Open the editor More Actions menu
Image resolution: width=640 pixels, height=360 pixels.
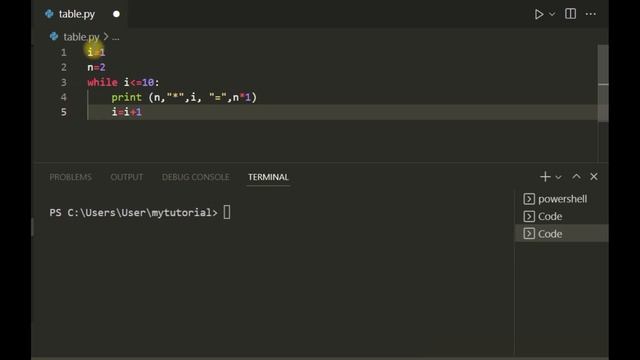click(591, 14)
